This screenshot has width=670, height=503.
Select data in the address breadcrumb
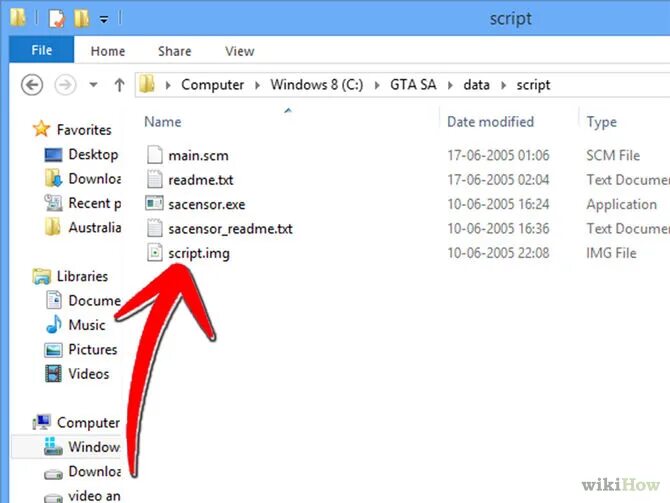coord(476,85)
